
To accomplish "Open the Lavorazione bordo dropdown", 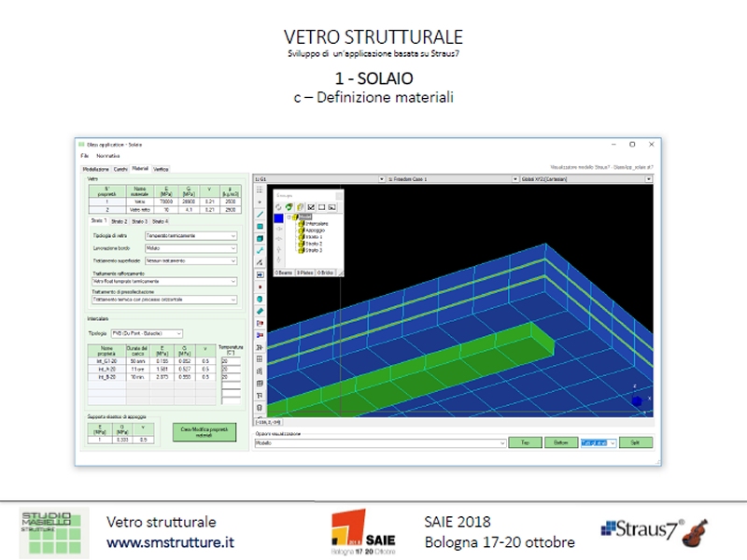I will coord(190,249).
